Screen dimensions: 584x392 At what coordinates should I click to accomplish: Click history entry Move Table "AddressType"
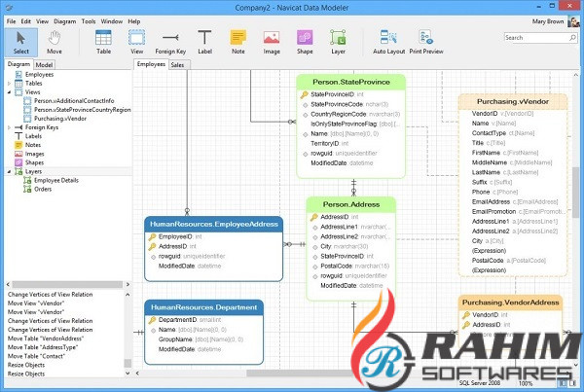(x=43, y=347)
